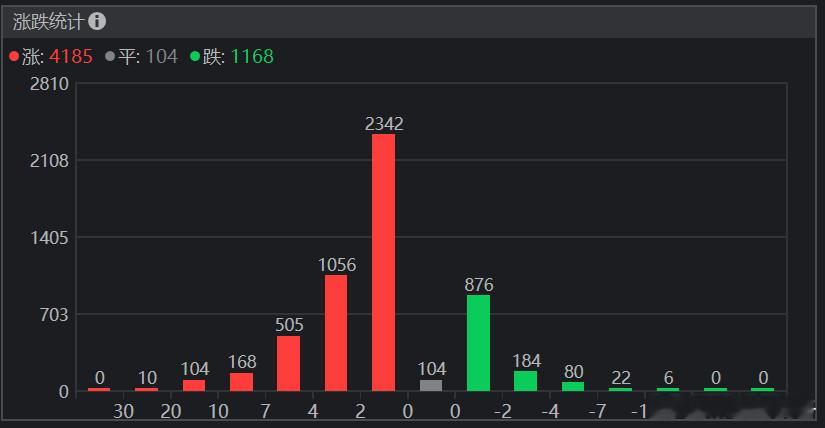Select the gray flat bar valued 104
The height and width of the screenshot is (428, 825).
click(431, 386)
